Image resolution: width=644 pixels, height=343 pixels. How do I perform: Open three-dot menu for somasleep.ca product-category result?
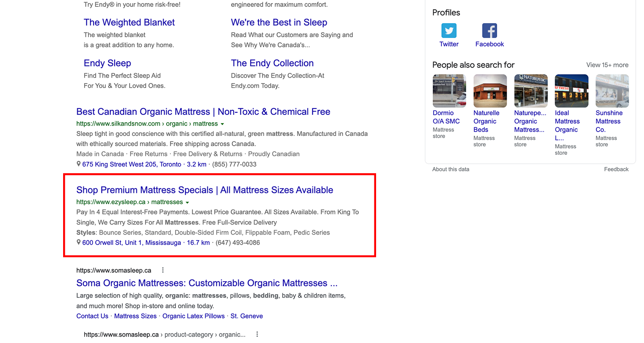[257, 334]
